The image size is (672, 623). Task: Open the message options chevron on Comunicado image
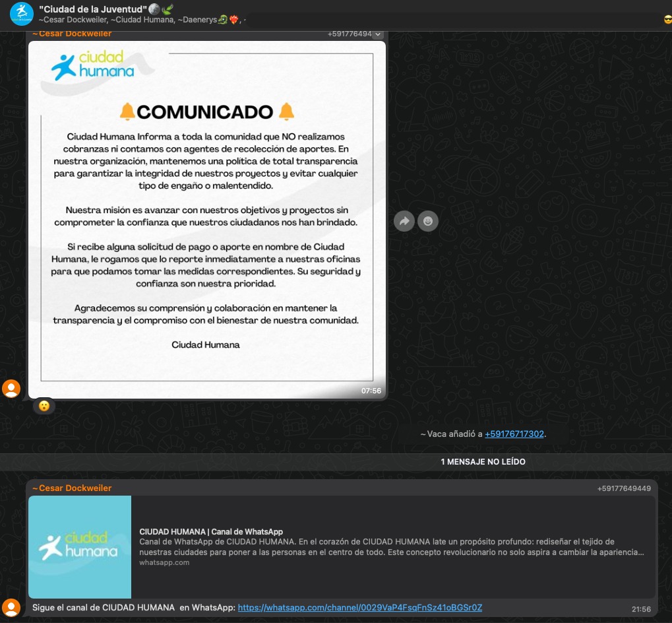pyautogui.click(x=378, y=34)
